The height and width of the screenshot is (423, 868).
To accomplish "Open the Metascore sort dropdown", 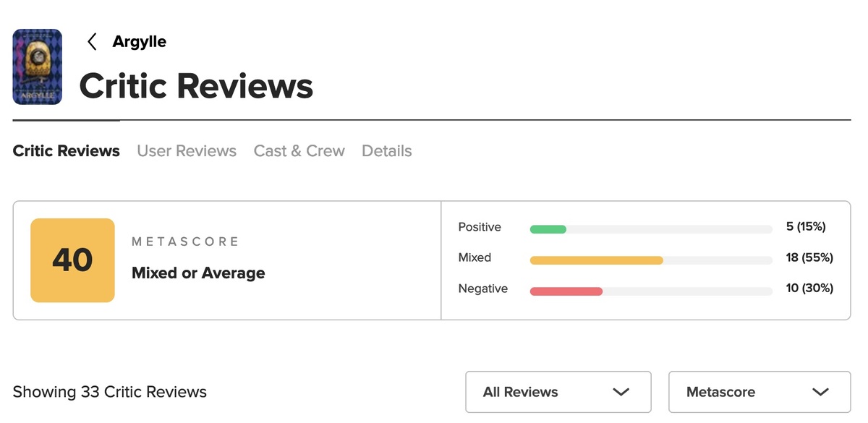I will [759, 392].
